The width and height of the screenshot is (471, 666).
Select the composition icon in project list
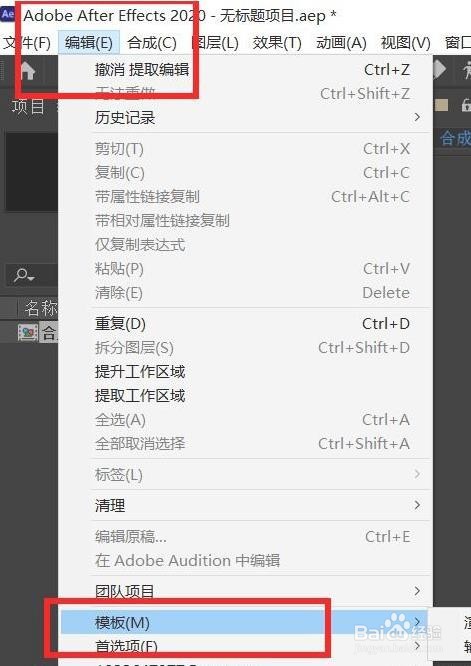point(28,333)
